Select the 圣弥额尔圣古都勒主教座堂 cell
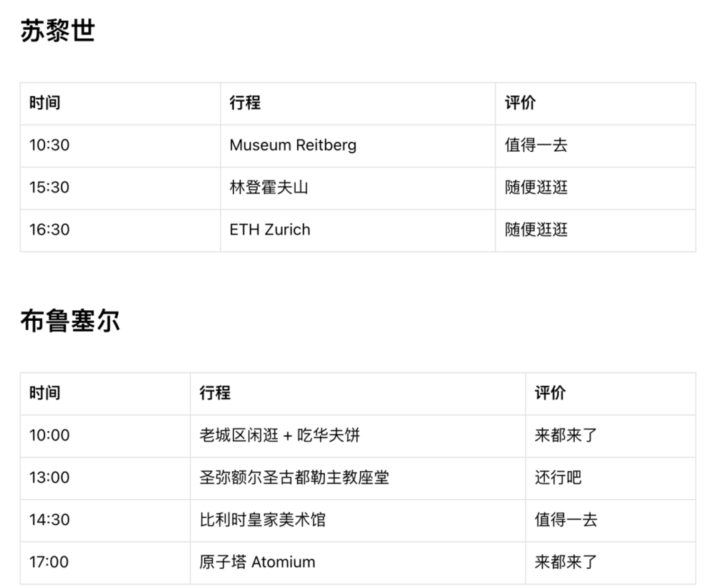Screen dimensions: 716x588 tap(294, 478)
